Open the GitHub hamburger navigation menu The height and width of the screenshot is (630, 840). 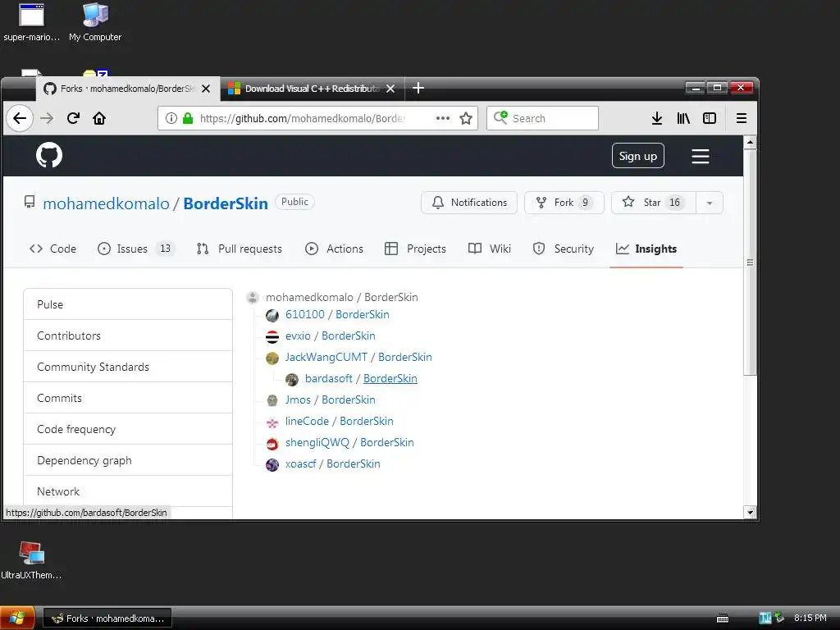[x=701, y=156]
